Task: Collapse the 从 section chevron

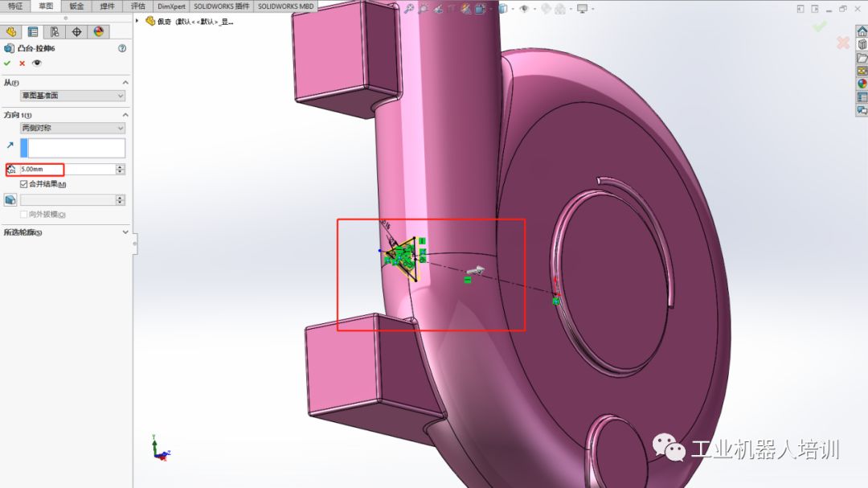Action: [x=125, y=83]
